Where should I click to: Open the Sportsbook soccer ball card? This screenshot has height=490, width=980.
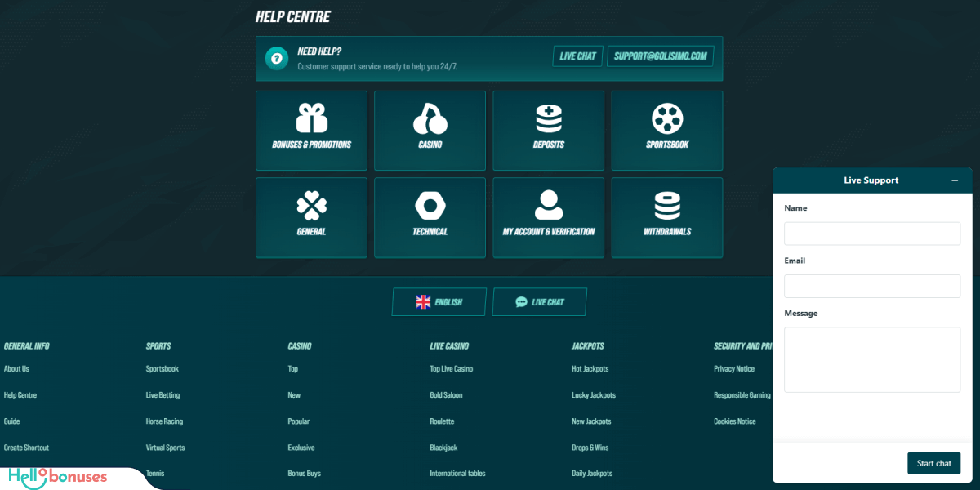coord(667,131)
